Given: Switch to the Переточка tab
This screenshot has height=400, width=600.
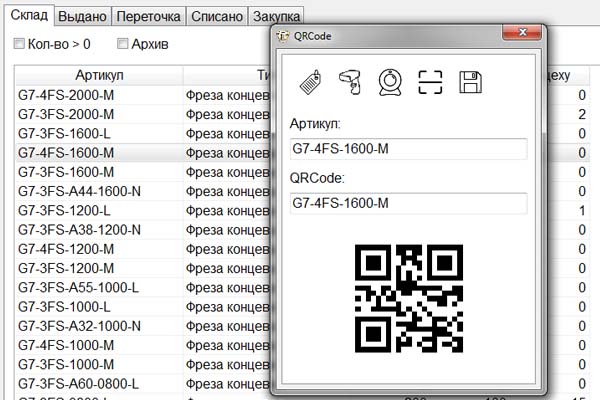Looking at the screenshot, I should 148,16.
